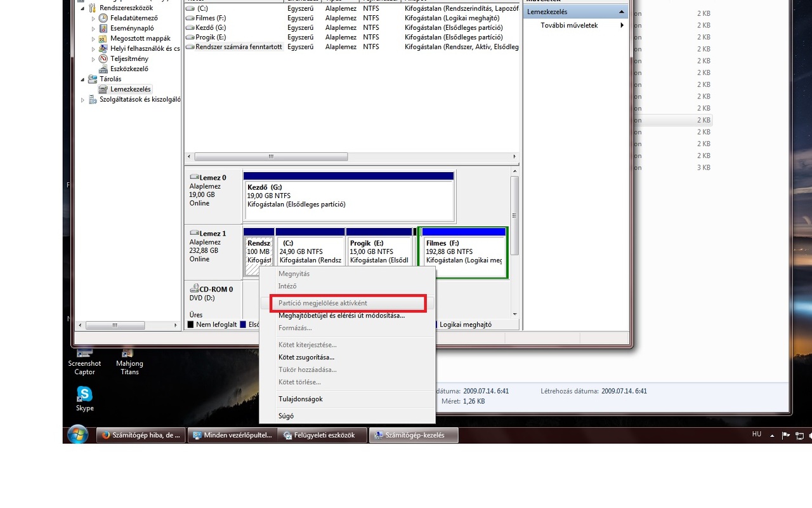The width and height of the screenshot is (812, 508).
Task: Click the disk map vertical scrollbar thumb
Action: pos(514,215)
